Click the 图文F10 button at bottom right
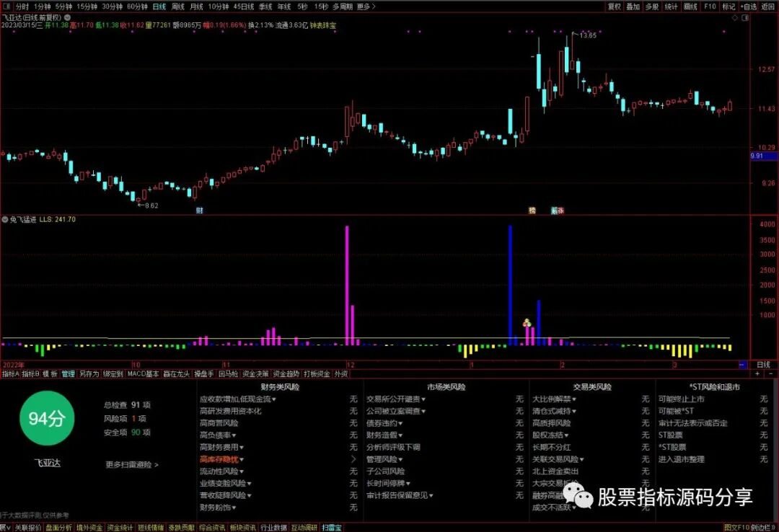 point(736,528)
